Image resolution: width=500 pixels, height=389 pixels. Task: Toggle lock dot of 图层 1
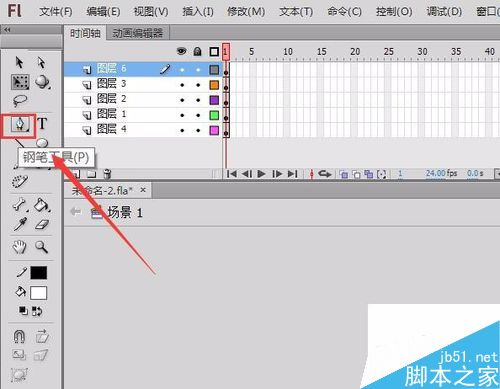tap(198, 116)
